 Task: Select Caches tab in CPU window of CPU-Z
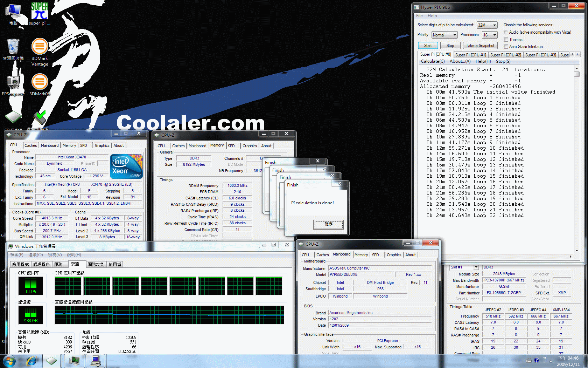(30, 145)
